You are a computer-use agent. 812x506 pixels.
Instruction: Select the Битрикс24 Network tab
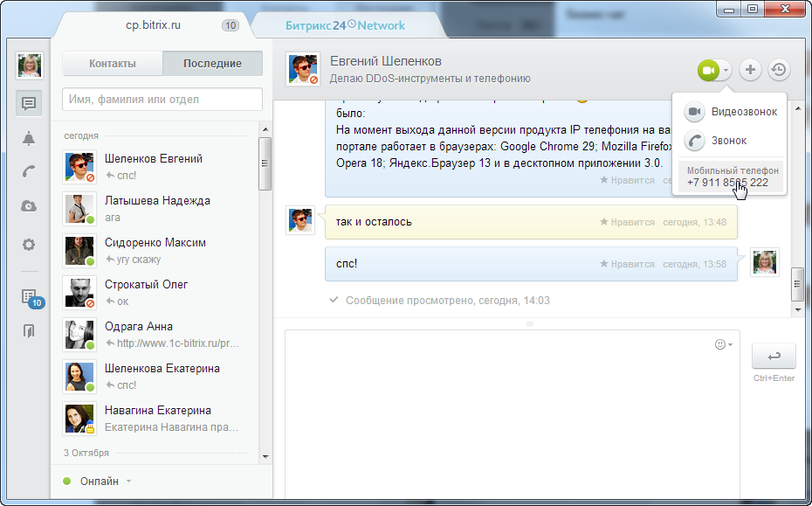pos(345,25)
